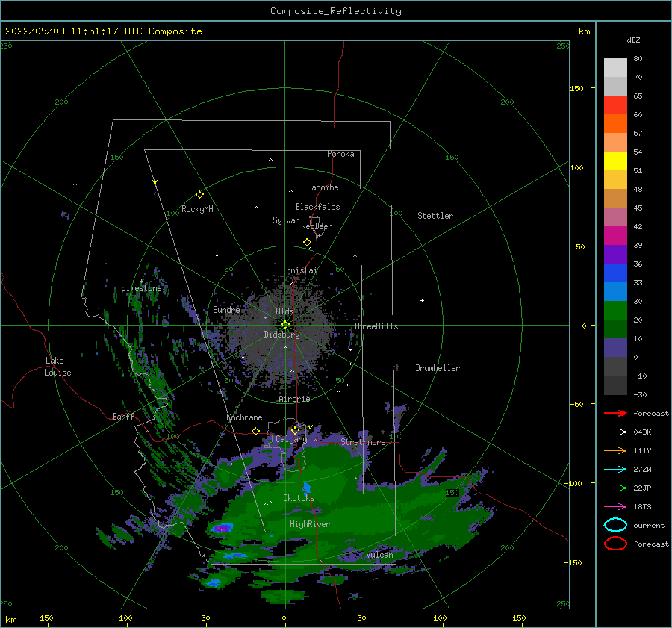Click the yellow diamond marker south of RedDeer
The width and height of the screenshot is (672, 628).
click(x=307, y=243)
